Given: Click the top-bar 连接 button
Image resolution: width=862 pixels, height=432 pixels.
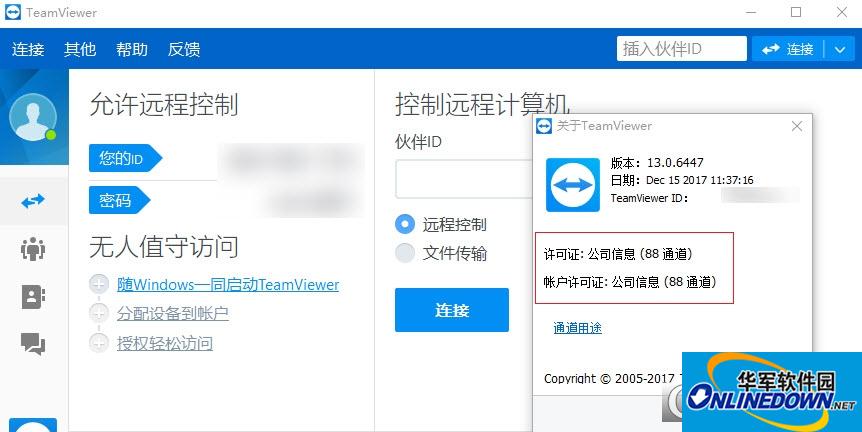Looking at the screenshot, I should tap(787, 49).
